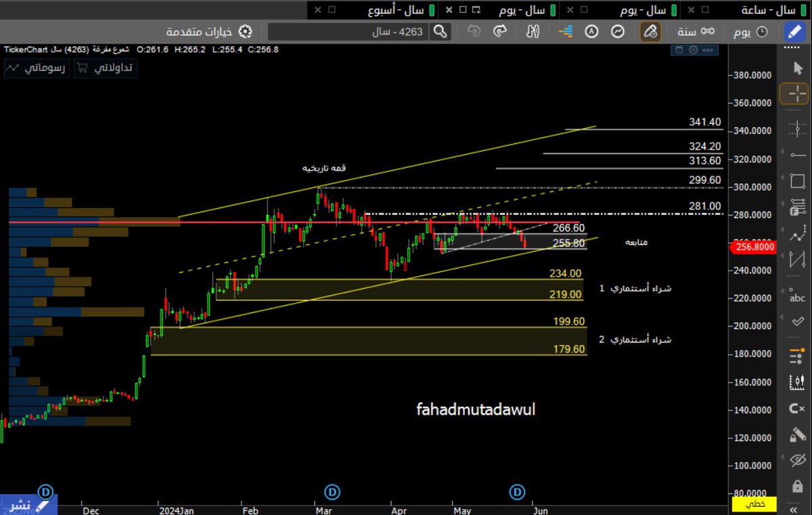Screen dimensions: 812x515
Task: Select the 234.00 zone level label
Action: click(565, 273)
